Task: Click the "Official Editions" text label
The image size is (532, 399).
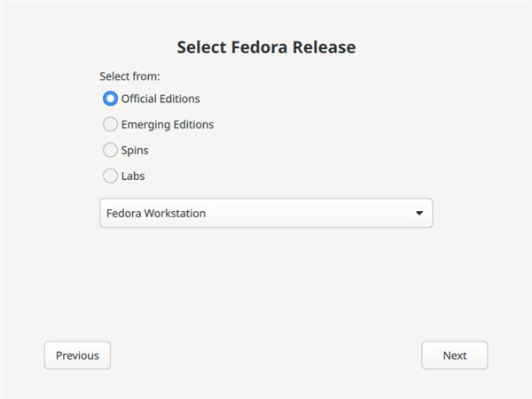Action: coord(160,98)
